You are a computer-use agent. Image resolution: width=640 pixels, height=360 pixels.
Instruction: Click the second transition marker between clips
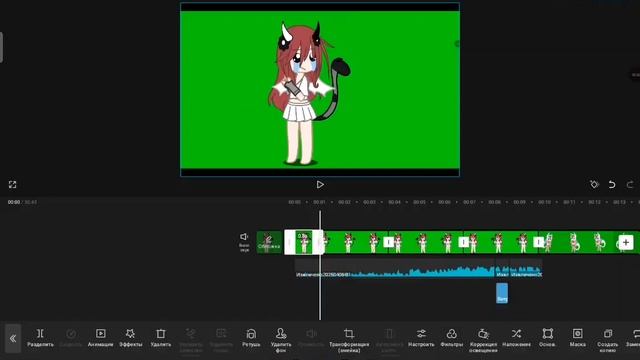(464, 242)
